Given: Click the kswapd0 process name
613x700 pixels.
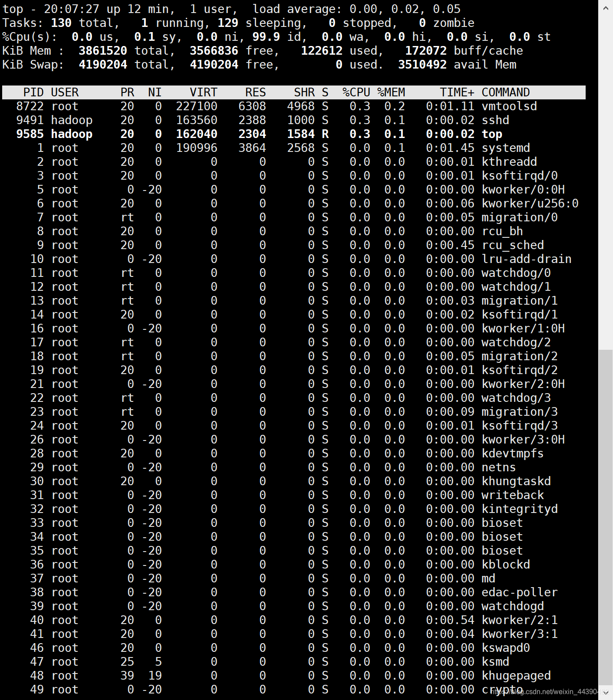Looking at the screenshot, I should (506, 648).
